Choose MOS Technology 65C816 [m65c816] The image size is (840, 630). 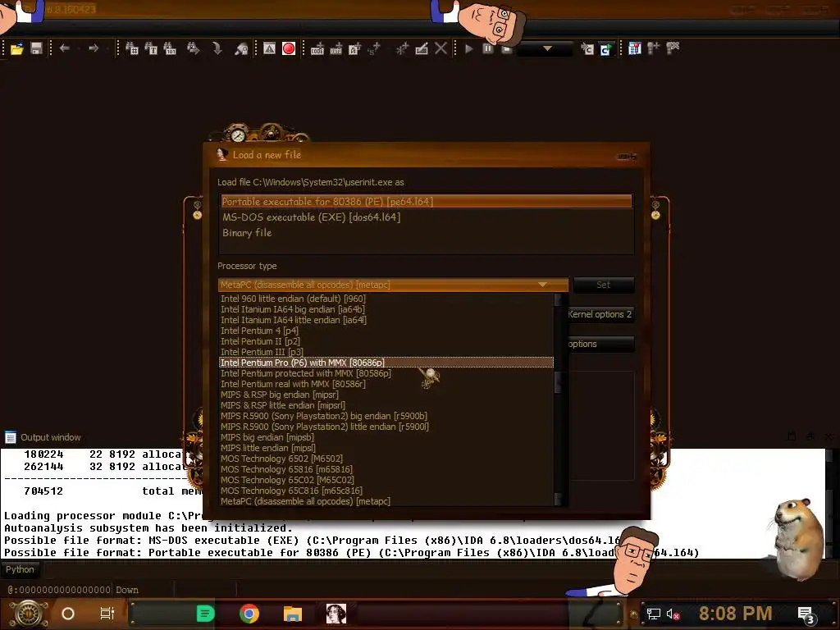386,491
